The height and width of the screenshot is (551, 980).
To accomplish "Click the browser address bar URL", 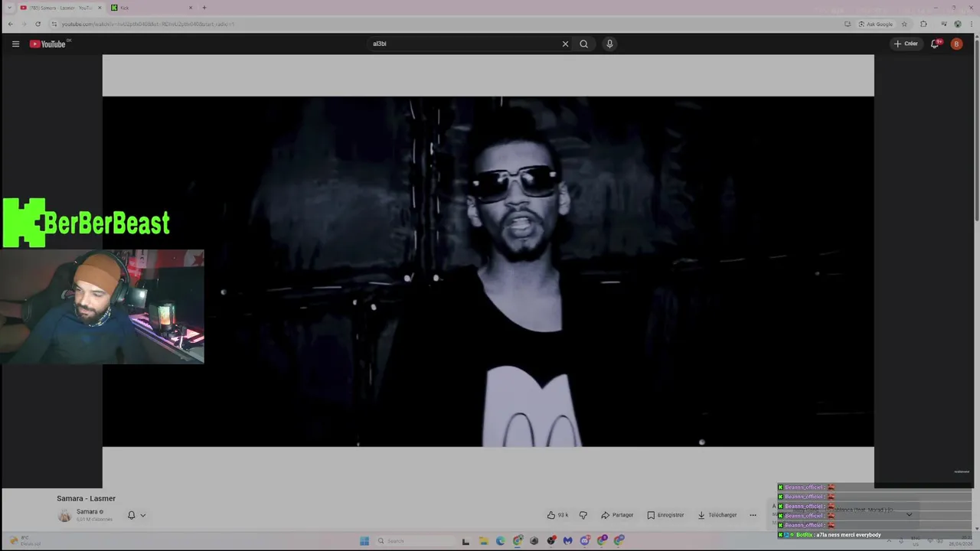I will 148,24.
